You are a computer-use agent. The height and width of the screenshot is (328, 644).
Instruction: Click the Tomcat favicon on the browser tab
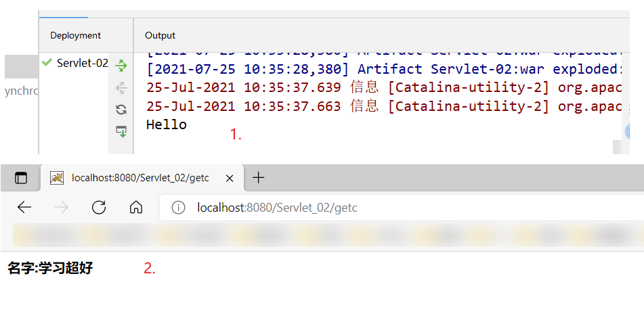[x=58, y=178]
